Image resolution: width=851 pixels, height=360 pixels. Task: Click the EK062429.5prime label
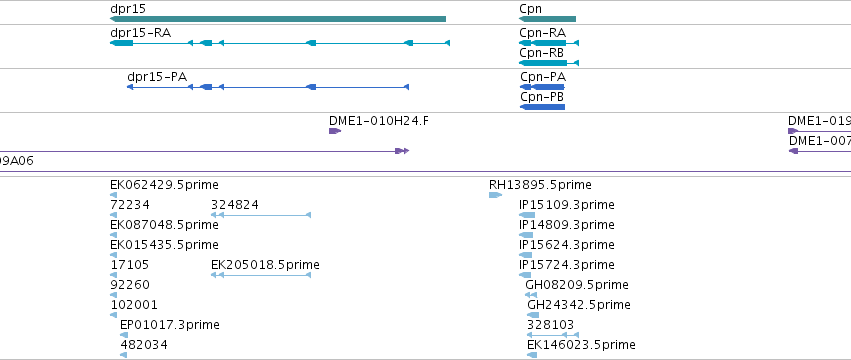click(x=164, y=185)
